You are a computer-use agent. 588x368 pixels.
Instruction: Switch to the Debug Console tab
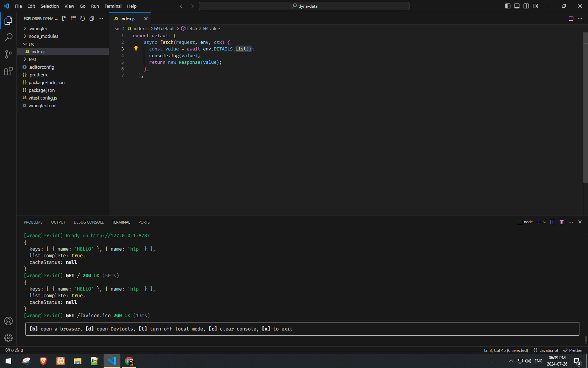(x=89, y=222)
